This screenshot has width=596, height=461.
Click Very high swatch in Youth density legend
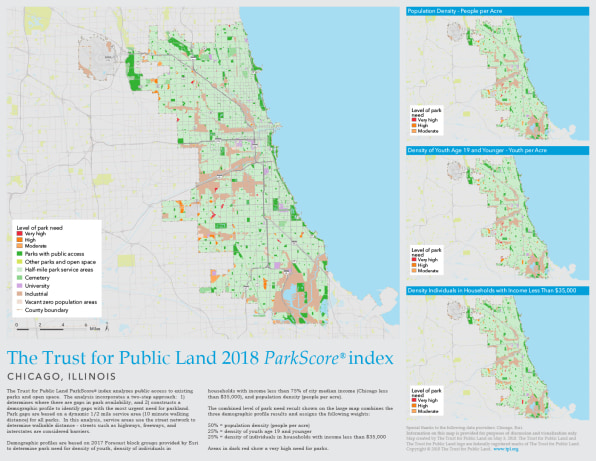coord(414,260)
